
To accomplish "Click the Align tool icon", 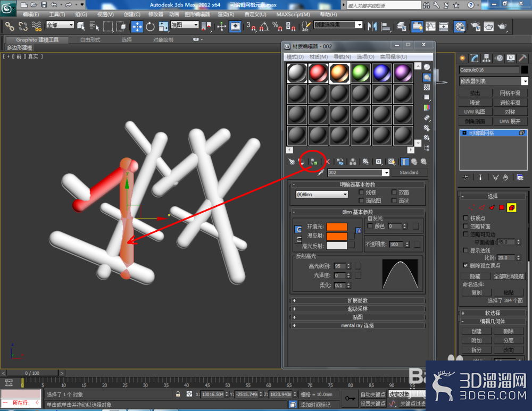I will 386,27.
